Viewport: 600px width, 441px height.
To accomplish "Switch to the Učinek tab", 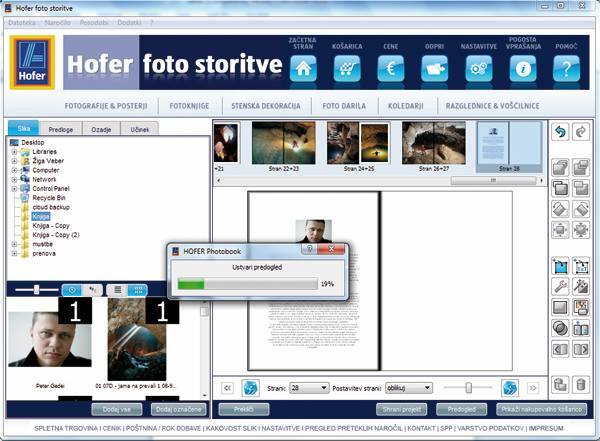I will tap(139, 129).
